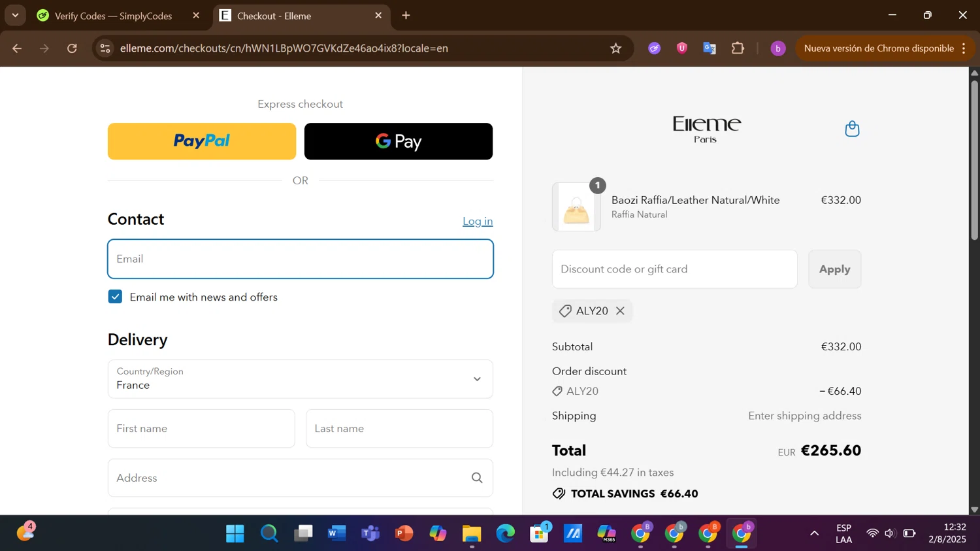Click the Address input field
980x551 pixels.
pos(301,478)
